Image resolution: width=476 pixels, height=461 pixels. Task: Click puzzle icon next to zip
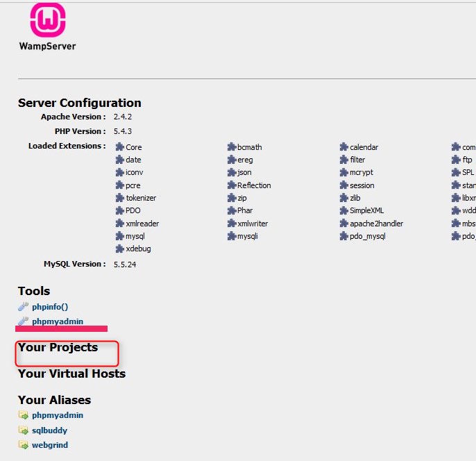[232, 198]
